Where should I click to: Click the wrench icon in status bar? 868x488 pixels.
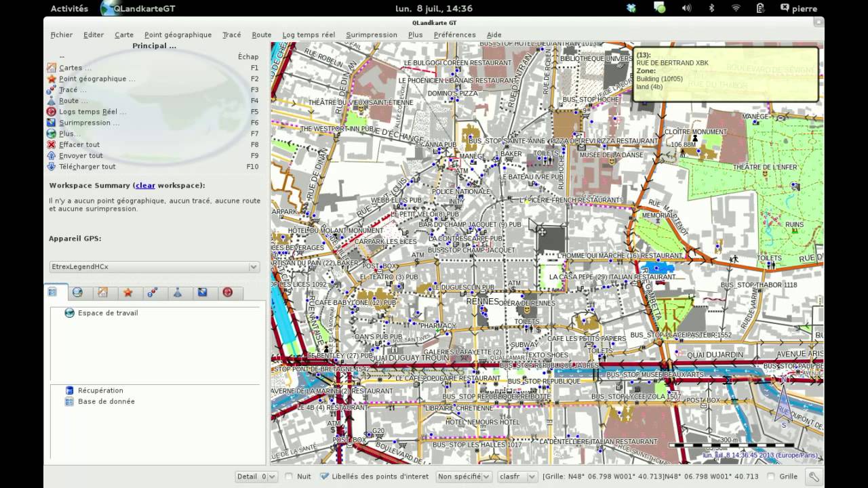(814, 476)
